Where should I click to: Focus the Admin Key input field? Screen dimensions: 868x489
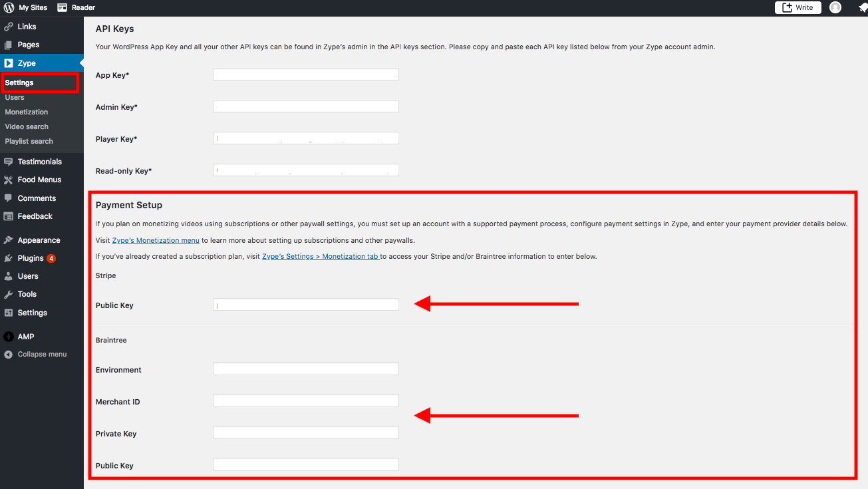(306, 106)
